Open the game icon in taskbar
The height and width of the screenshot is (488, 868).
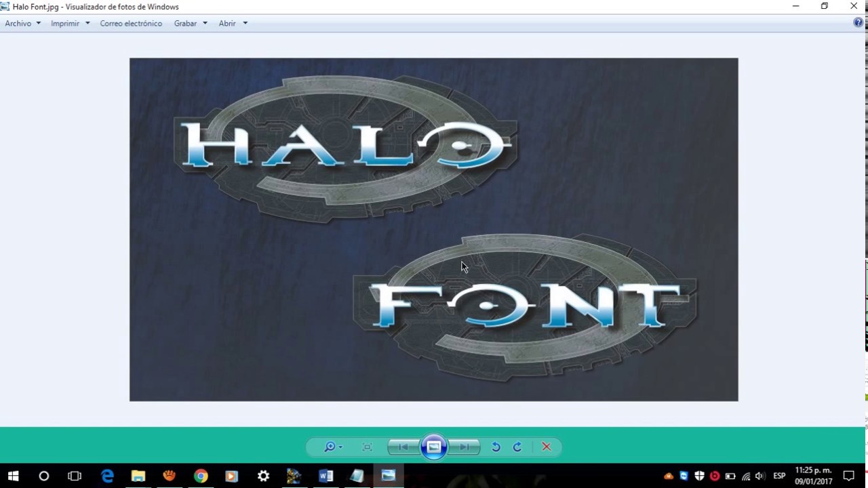(x=294, y=476)
